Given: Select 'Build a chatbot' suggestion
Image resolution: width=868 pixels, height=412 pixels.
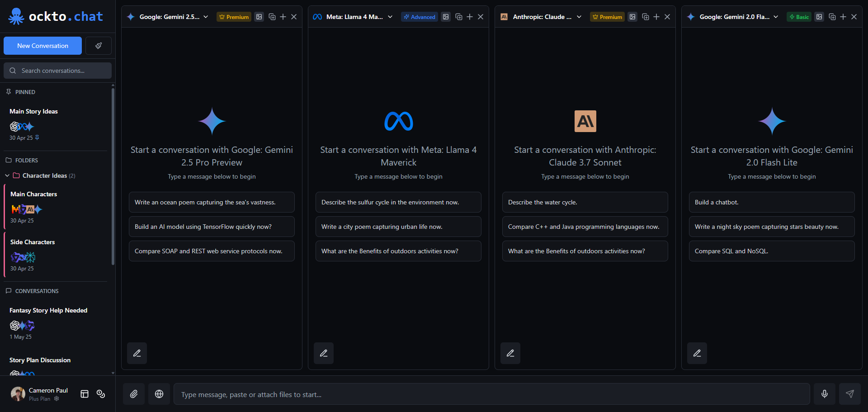Looking at the screenshot, I should pos(772,202).
